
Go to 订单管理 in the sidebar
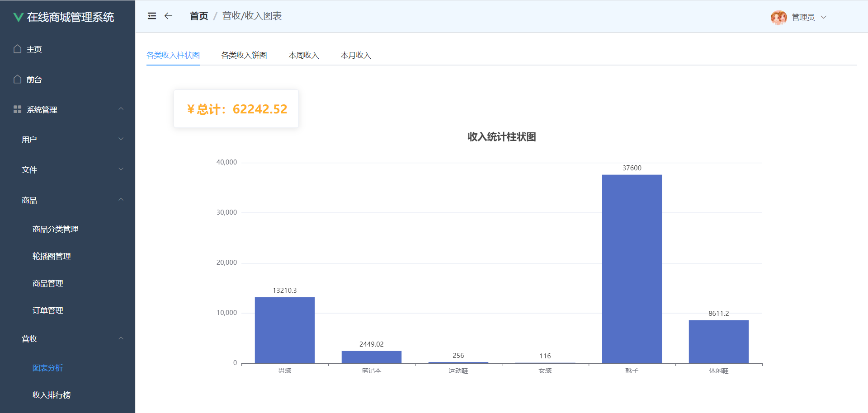[48, 310]
